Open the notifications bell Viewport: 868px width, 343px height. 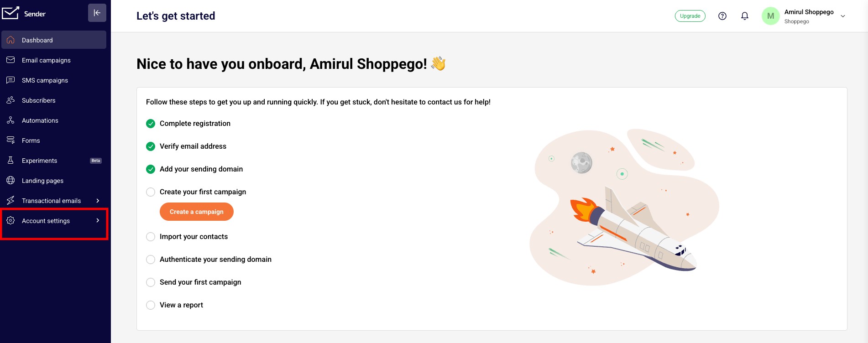point(745,16)
